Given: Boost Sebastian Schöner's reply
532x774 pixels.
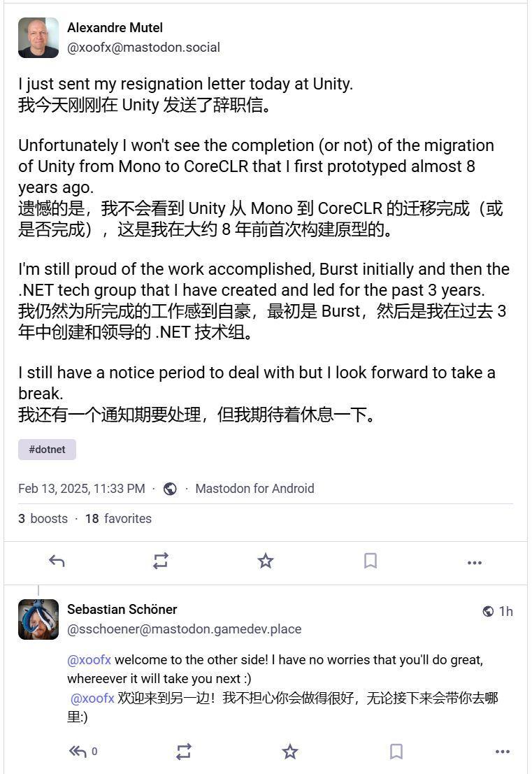Looking at the screenshot, I should click(x=184, y=752).
